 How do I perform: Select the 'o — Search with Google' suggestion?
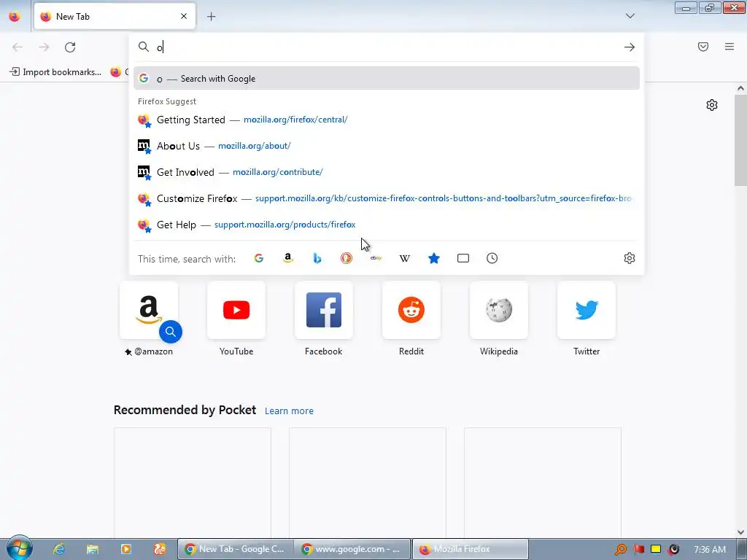point(387,79)
